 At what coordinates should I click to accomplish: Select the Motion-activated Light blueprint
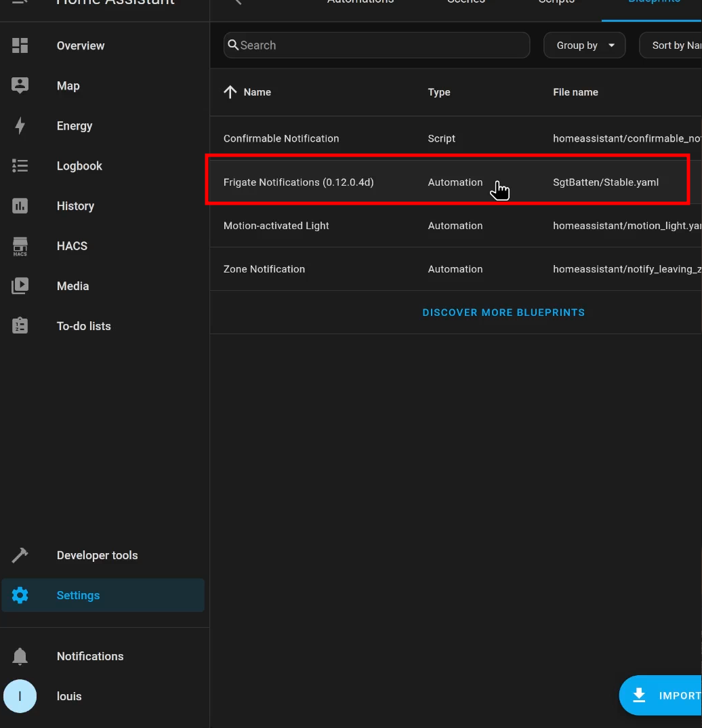click(x=455, y=226)
